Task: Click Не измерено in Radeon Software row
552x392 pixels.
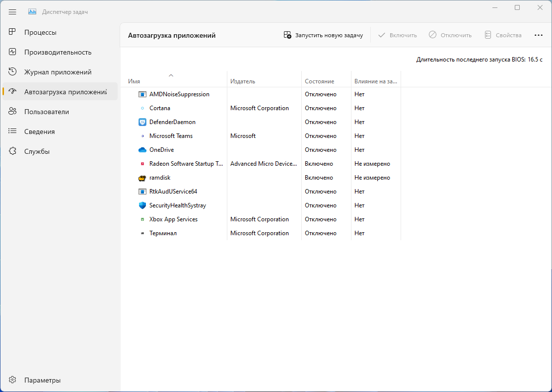Action: (372, 164)
